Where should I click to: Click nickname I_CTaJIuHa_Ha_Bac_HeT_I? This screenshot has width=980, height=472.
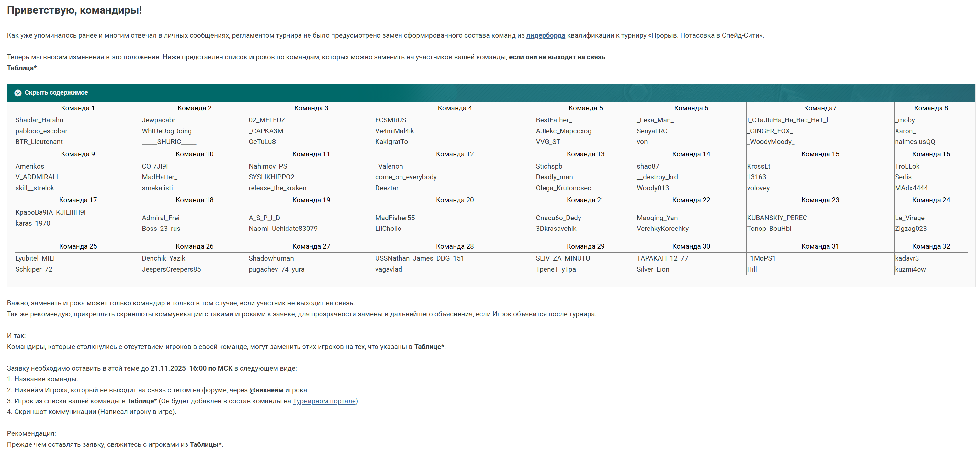pos(787,120)
